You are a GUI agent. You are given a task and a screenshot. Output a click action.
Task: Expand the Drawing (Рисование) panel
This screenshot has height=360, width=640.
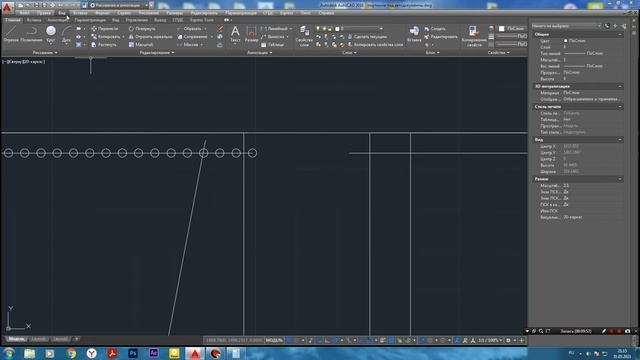[45, 53]
